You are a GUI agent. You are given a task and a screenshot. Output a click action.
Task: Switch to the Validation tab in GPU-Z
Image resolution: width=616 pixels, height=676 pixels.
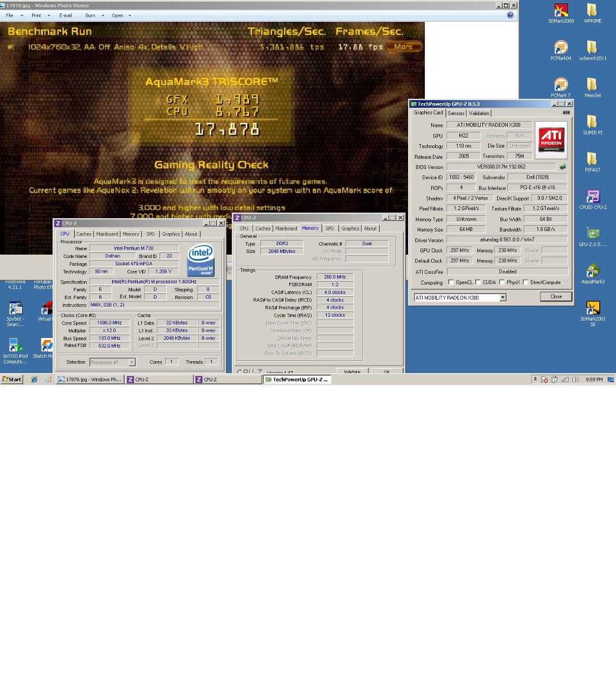tap(479, 113)
